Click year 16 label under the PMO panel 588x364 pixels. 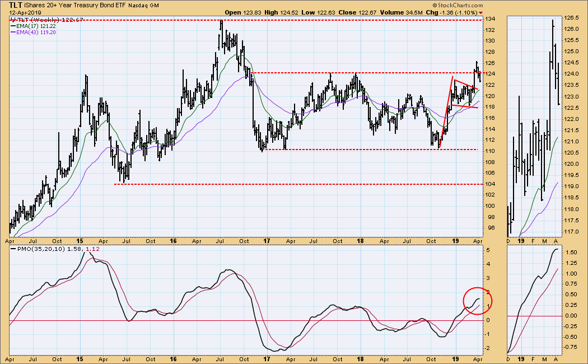[173, 359]
